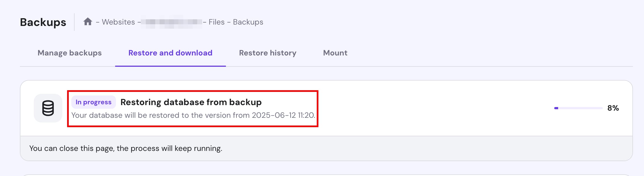Click the purple underline of the active tab

[170, 66]
